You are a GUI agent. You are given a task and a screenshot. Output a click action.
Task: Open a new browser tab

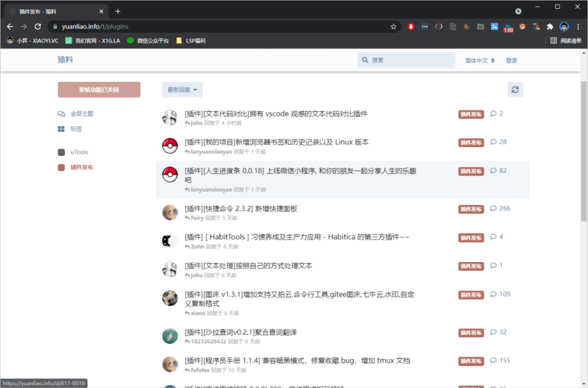pyautogui.click(x=118, y=11)
